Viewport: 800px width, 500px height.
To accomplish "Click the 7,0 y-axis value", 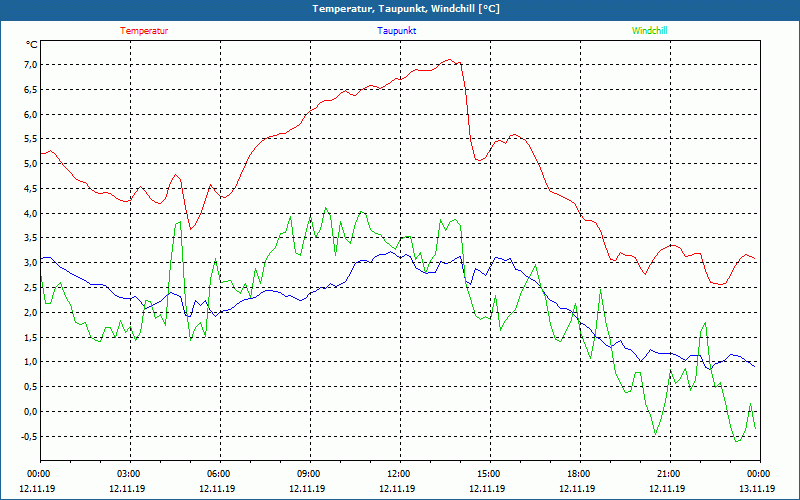I will click(30, 65).
